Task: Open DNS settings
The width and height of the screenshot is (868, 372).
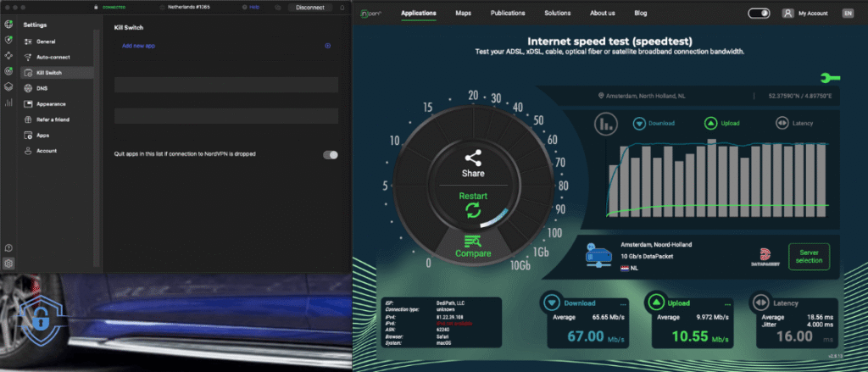Action: [x=57, y=88]
